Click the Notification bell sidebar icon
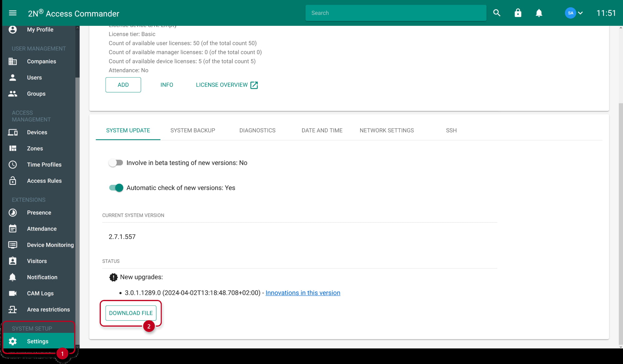Screen dimensions: 623x364 tap(12, 277)
